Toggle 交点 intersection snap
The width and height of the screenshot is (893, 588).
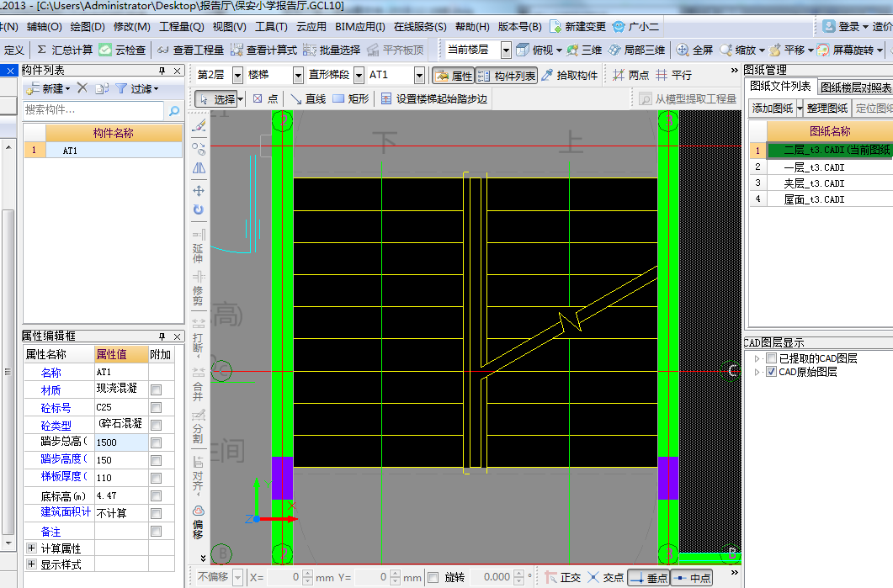[605, 578]
